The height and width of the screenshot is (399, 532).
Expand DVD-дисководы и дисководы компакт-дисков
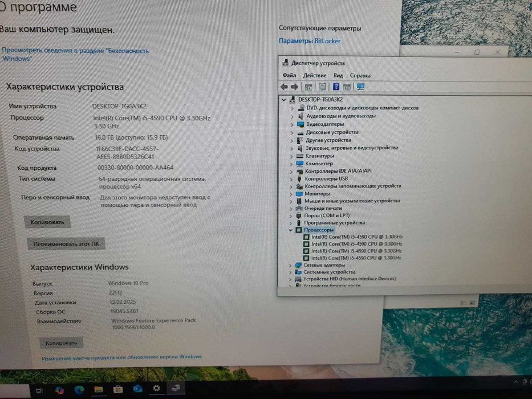(x=292, y=108)
